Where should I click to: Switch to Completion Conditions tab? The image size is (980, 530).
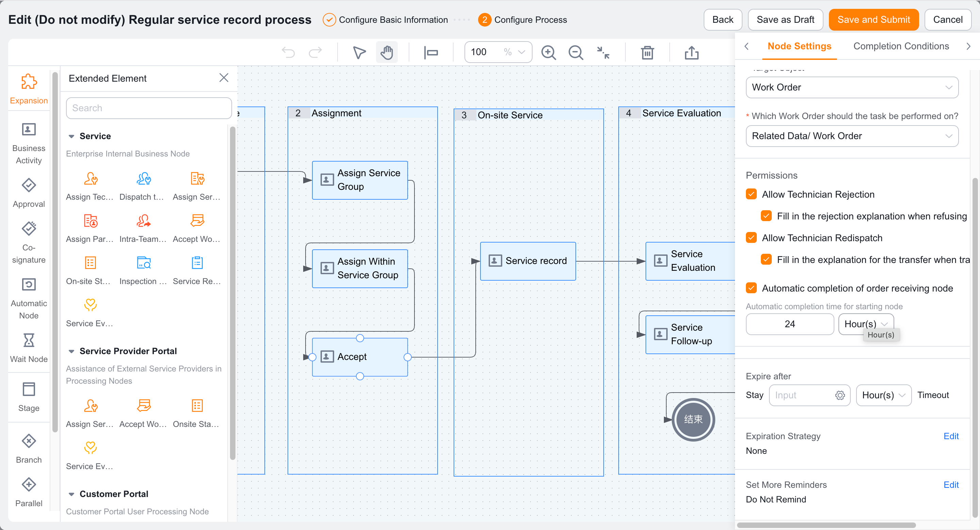901,46
